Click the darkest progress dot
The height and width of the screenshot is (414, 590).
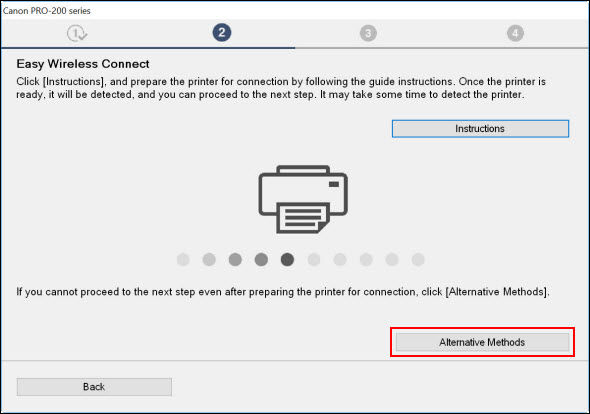(287, 259)
